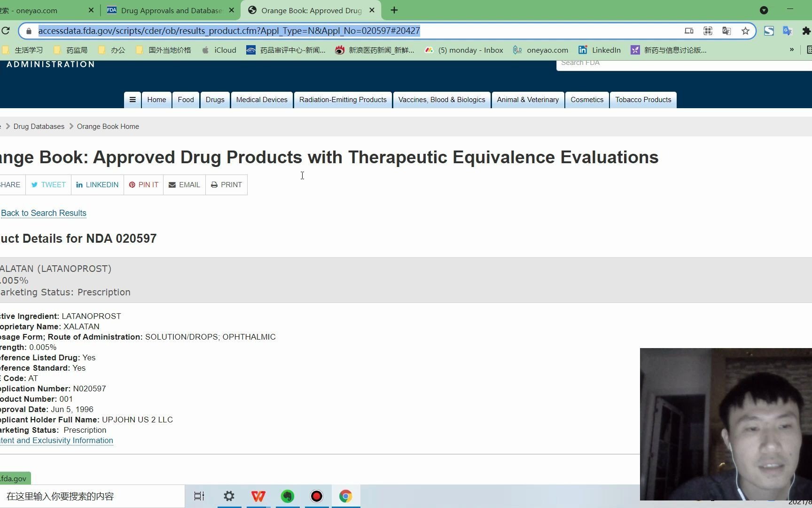This screenshot has height=508, width=812.
Task: Click the QR code icon in address bar
Action: (708, 31)
